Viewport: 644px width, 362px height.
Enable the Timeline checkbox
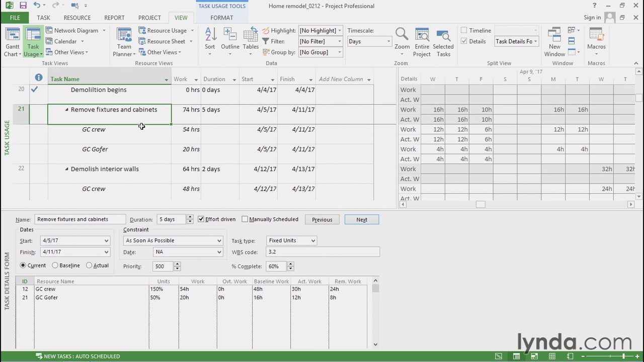tap(464, 30)
